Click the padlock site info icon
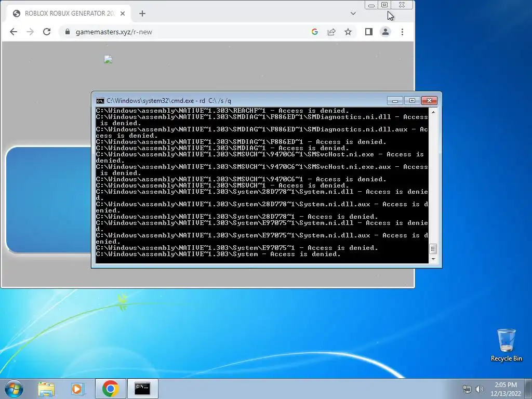532x399 pixels. coord(68,32)
